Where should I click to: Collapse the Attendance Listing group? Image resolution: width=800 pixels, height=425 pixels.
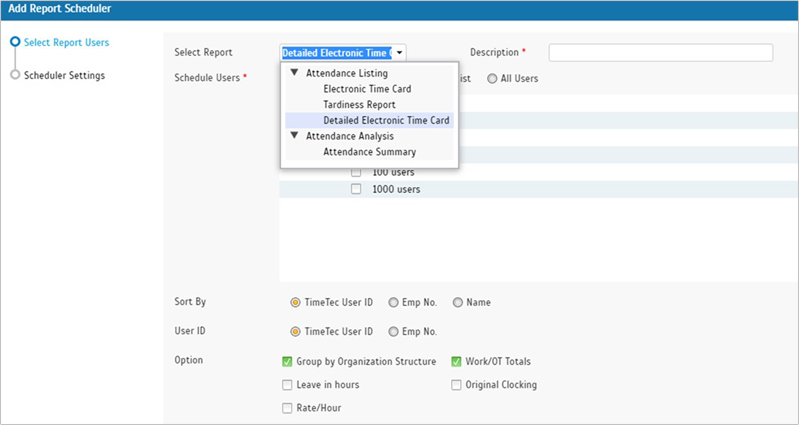pos(294,73)
